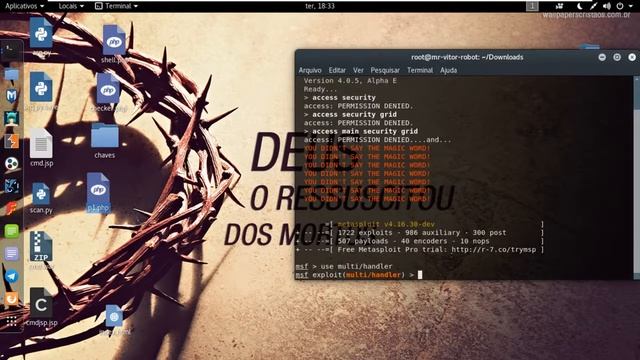Toggle the night light moon icon
Screen dimensions: 640x360
pos(580,6)
